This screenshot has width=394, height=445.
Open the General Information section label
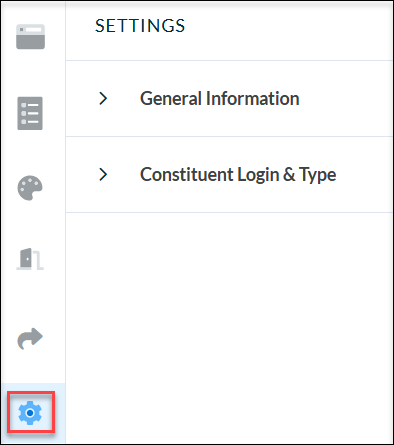(219, 98)
